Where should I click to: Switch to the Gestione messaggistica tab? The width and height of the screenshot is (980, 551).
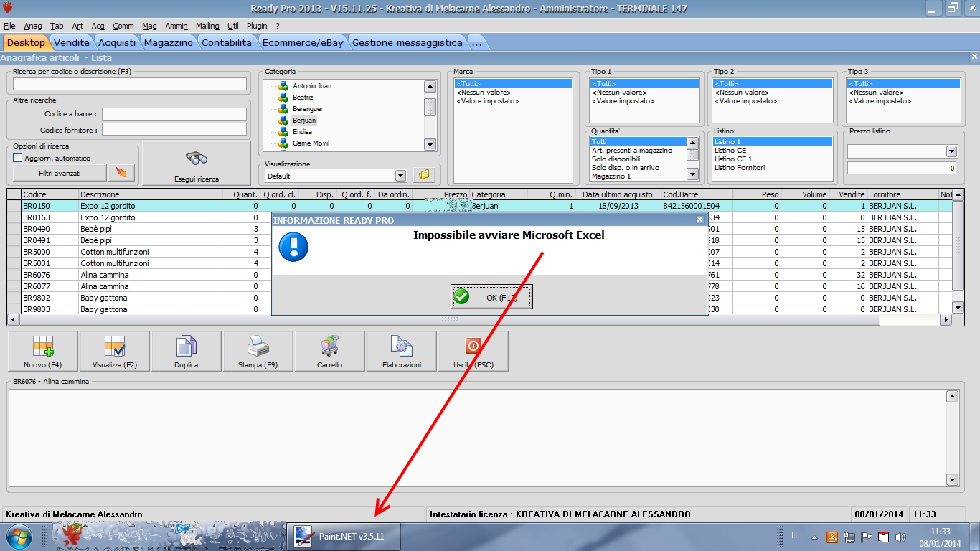click(407, 42)
